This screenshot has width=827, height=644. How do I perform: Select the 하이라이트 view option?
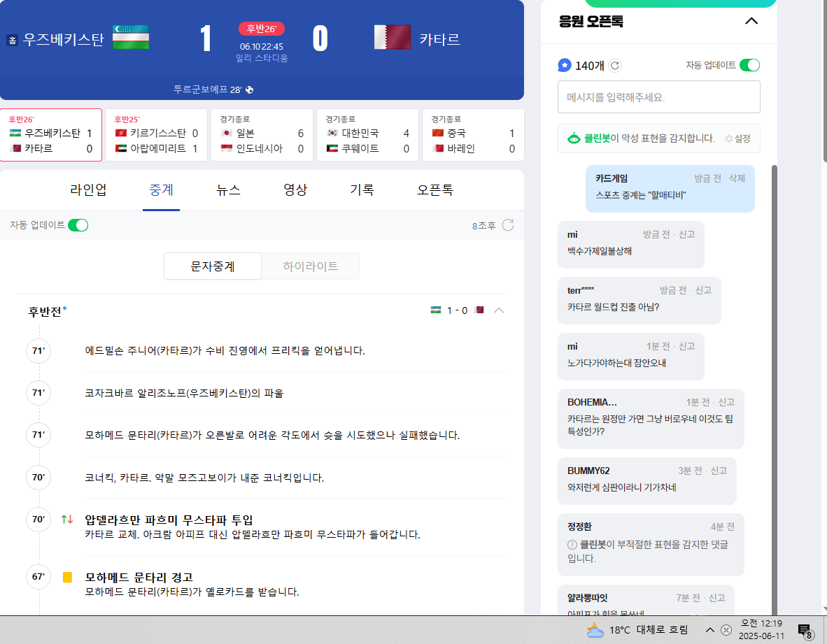point(310,266)
